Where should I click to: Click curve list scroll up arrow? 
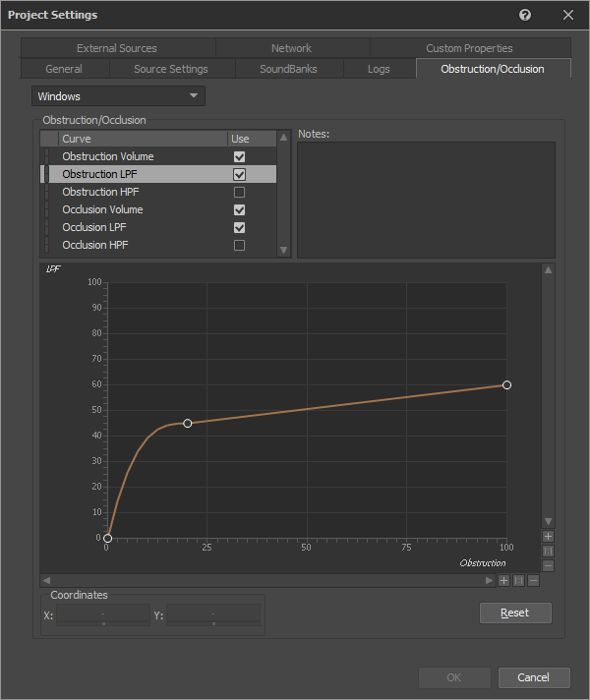[x=283, y=138]
